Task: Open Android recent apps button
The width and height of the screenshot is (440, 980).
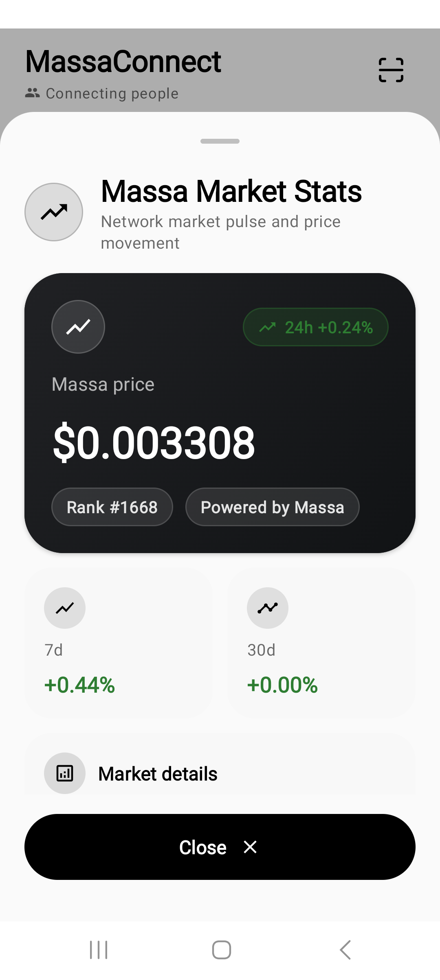Action: [x=99, y=950]
